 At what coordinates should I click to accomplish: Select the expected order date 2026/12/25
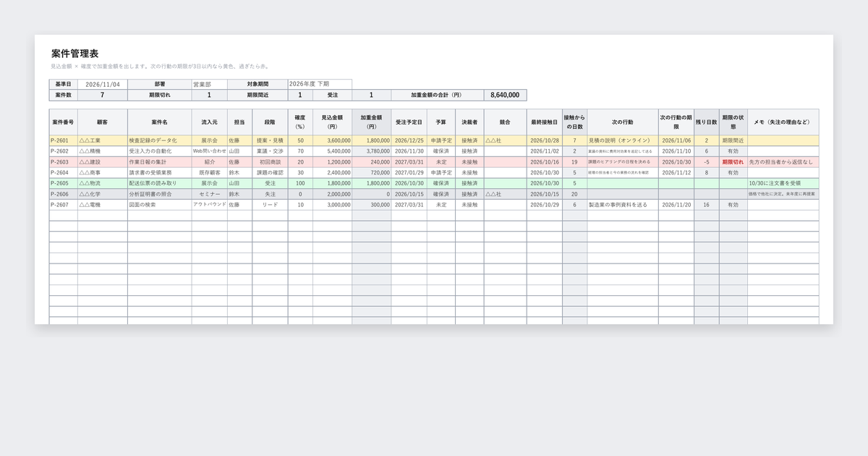tap(409, 140)
